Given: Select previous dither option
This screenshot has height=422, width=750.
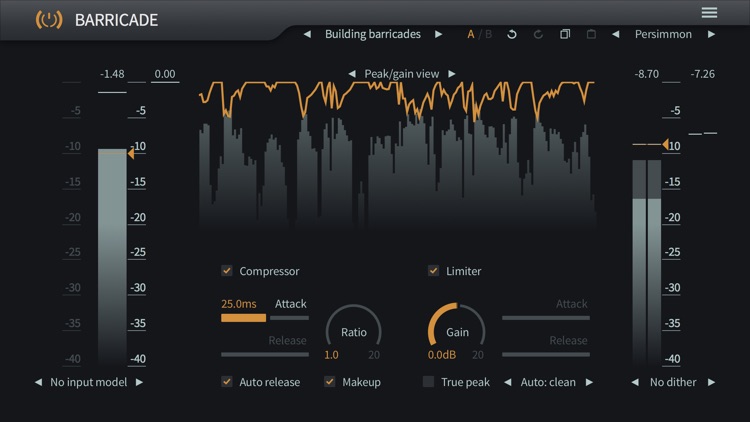Looking at the screenshot, I should click(x=635, y=382).
